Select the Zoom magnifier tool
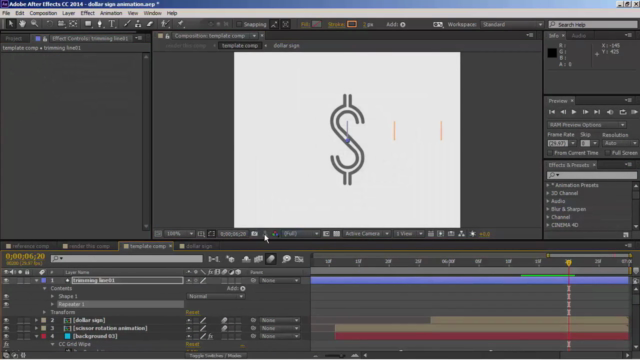This screenshot has height=360, width=640. pos(35,24)
